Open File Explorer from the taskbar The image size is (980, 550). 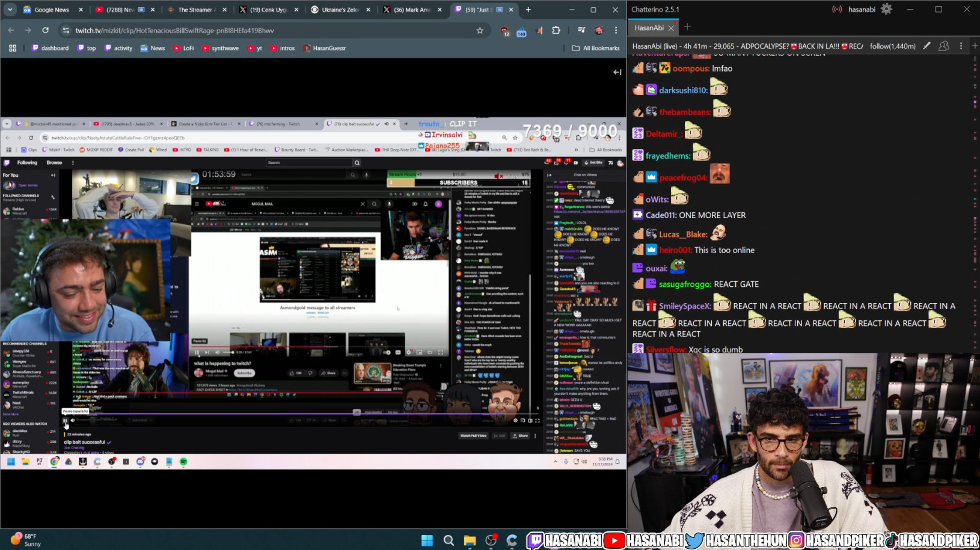point(470,540)
